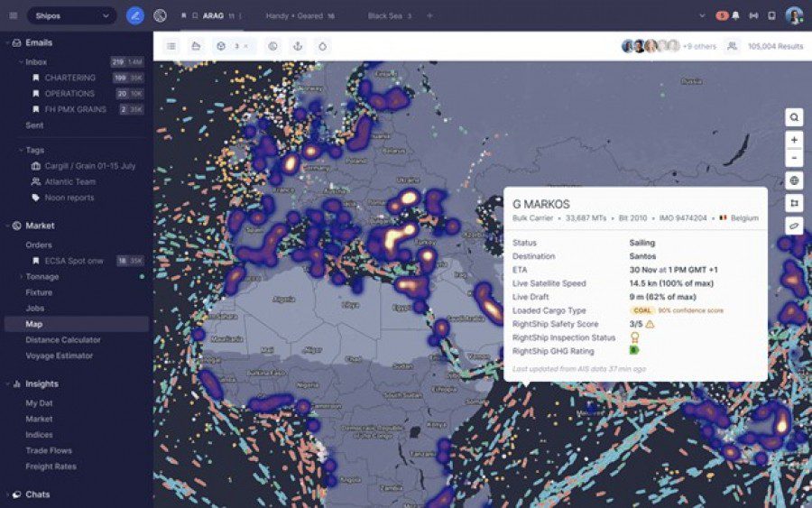Open the Distance Calculator
This screenshot has height=508, width=812.
[x=62, y=339]
